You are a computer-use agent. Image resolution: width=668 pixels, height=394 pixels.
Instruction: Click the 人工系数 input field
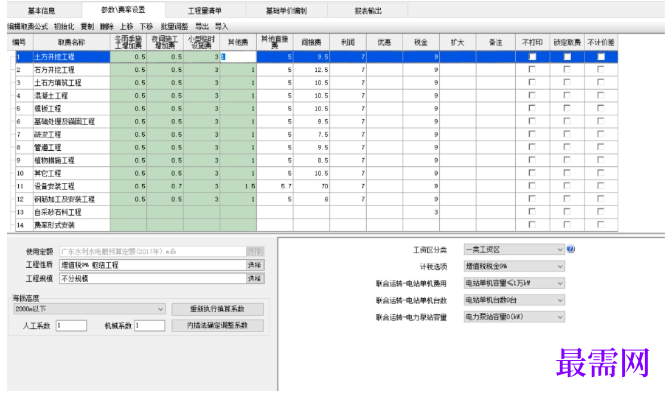tap(71, 325)
